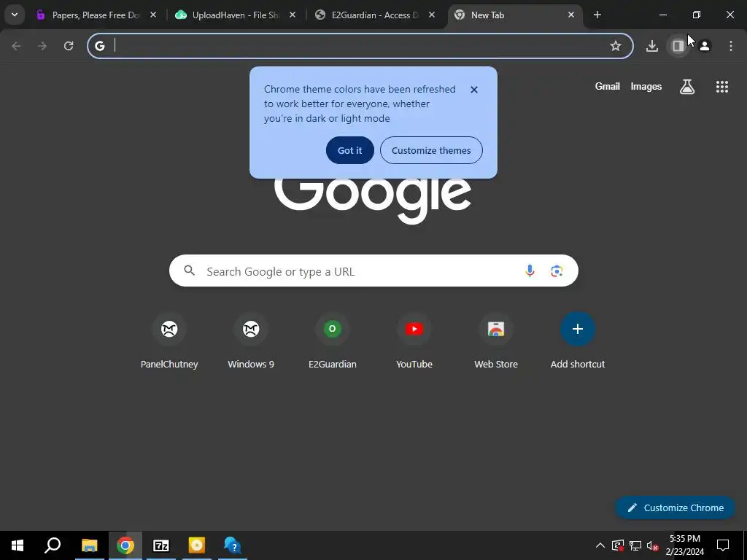Click the Add shortcut button
This screenshot has height=560, width=747.
coord(578,342)
